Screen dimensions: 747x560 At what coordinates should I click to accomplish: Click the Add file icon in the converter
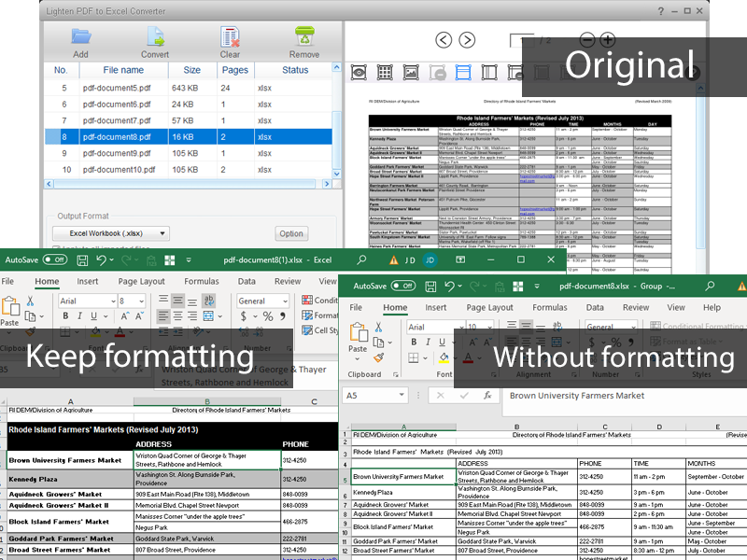click(x=80, y=37)
